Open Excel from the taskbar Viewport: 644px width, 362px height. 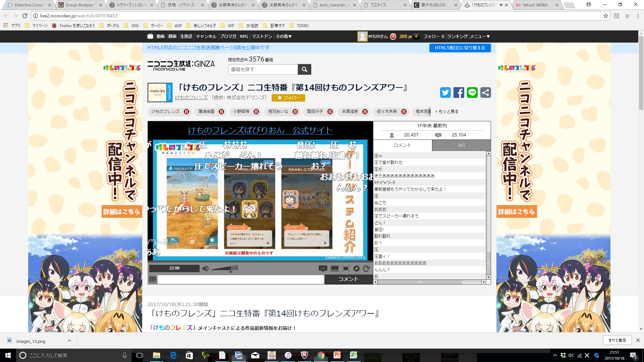[353, 355]
